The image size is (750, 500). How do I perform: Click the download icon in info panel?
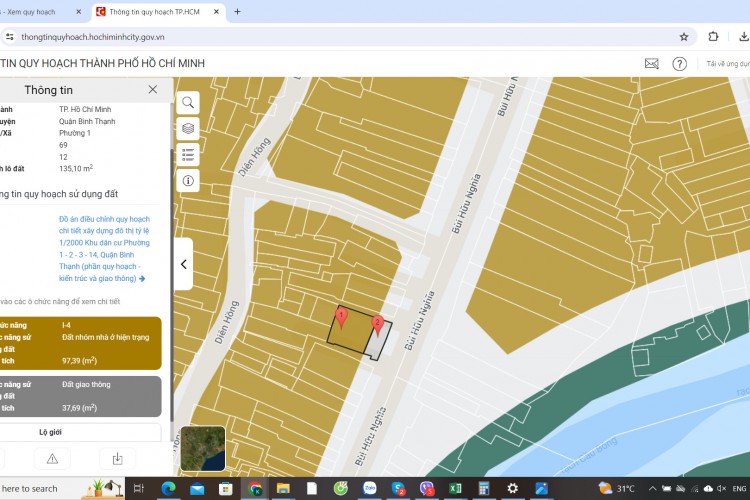(x=117, y=458)
